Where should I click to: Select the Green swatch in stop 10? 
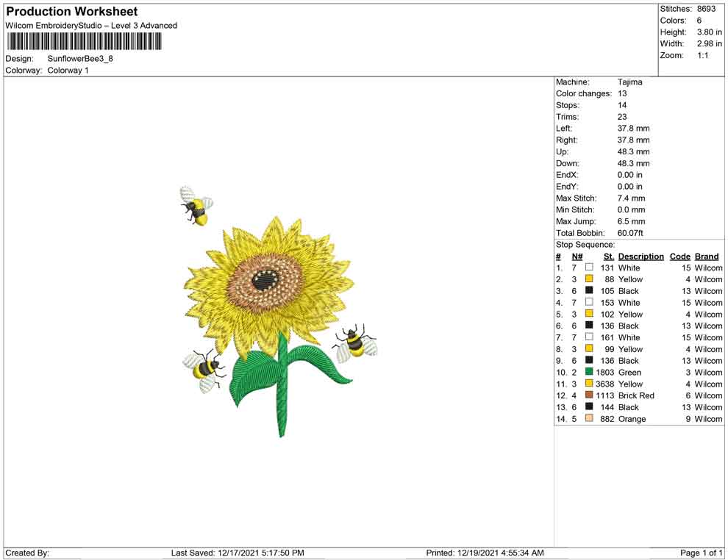[x=589, y=372]
